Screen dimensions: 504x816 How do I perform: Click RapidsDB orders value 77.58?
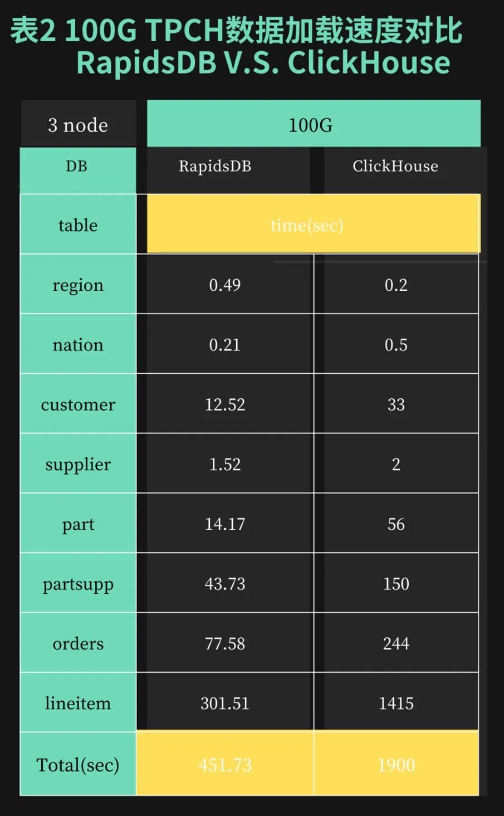point(225,644)
